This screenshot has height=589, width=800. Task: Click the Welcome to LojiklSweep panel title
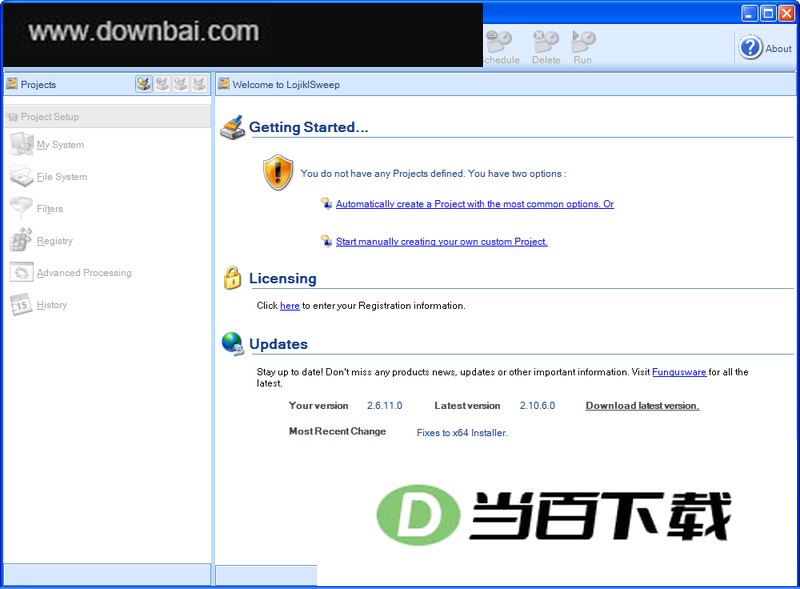click(x=286, y=85)
